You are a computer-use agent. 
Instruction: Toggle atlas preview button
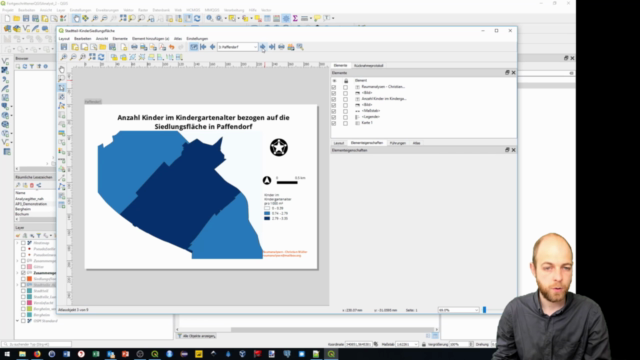click(194, 47)
